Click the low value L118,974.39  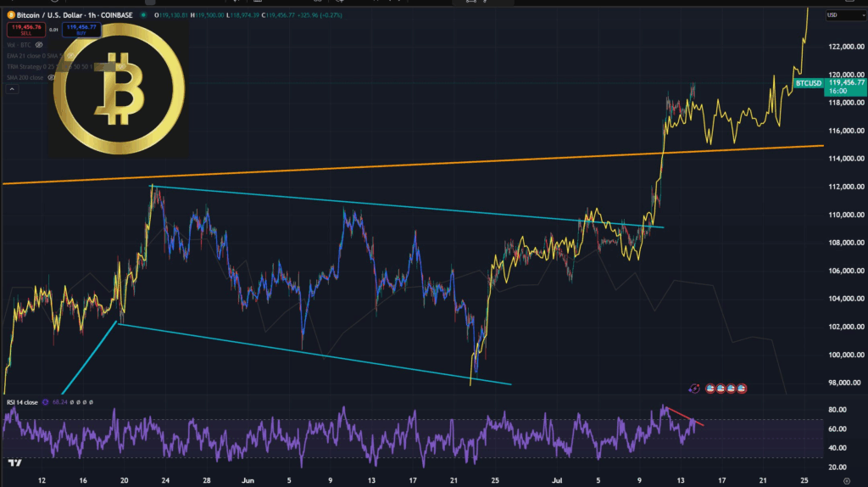(x=242, y=15)
